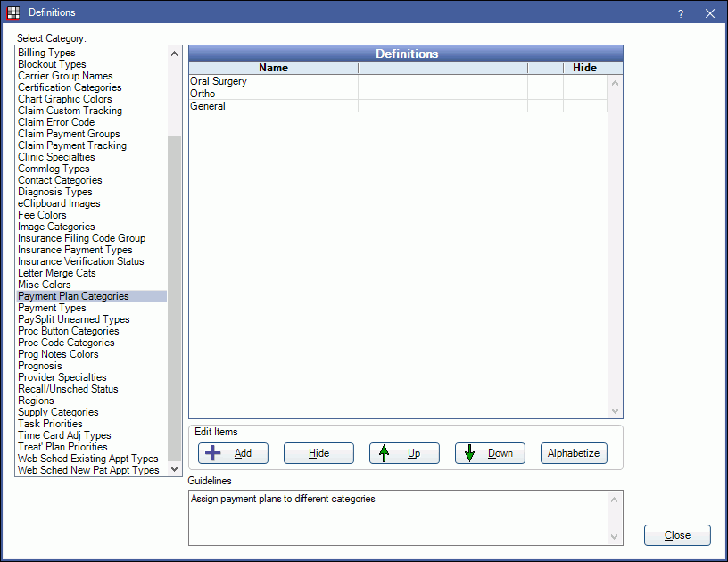The height and width of the screenshot is (562, 728).
Task: Click the Hide button under Edit Items
Action: 318,453
